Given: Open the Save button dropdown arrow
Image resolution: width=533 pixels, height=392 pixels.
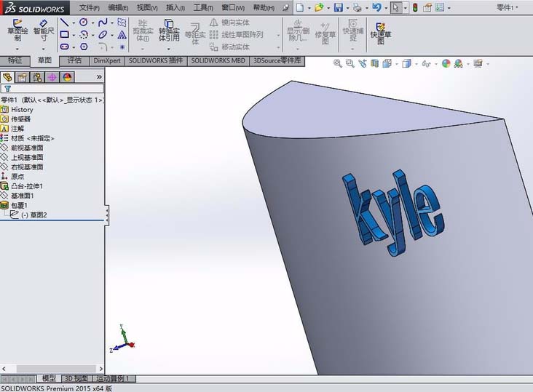Looking at the screenshot, I should click(x=348, y=8).
